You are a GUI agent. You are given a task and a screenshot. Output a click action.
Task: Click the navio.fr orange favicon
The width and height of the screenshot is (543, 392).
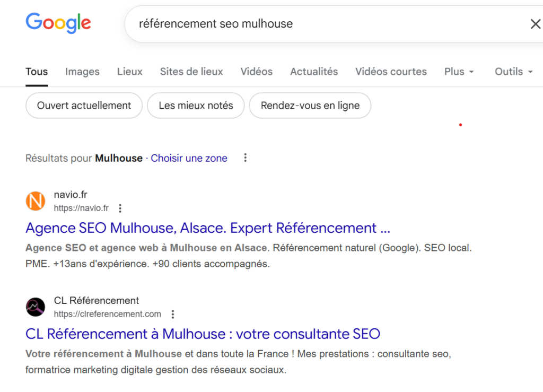[x=36, y=201]
